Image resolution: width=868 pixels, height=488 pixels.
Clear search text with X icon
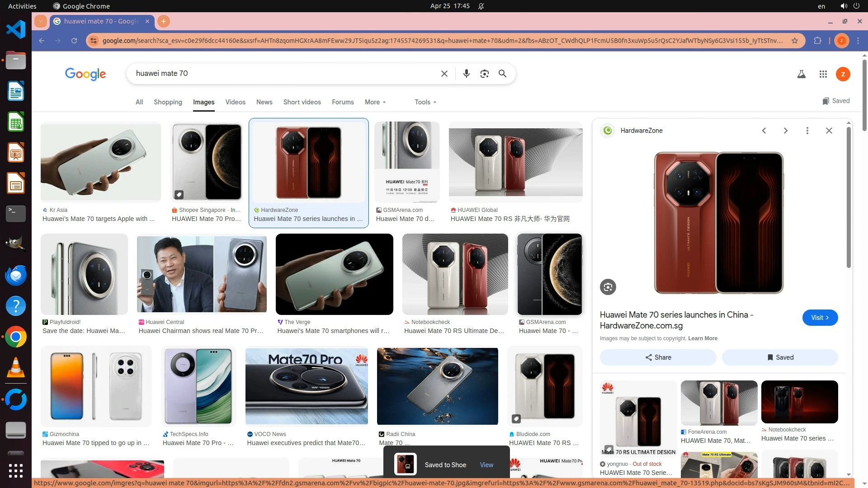444,74
